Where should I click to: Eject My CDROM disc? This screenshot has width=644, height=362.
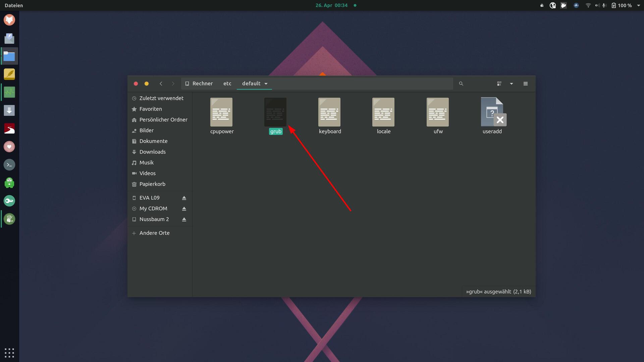184,209
